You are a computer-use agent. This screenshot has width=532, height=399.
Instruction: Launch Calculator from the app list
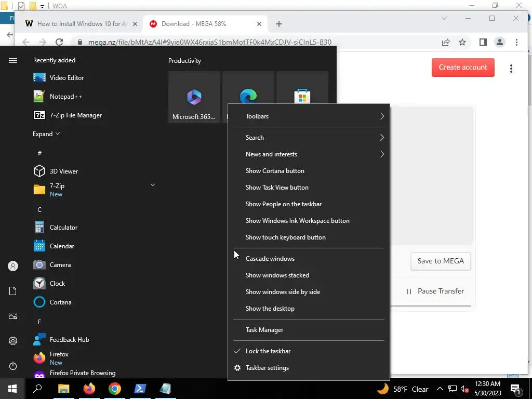pyautogui.click(x=56, y=228)
